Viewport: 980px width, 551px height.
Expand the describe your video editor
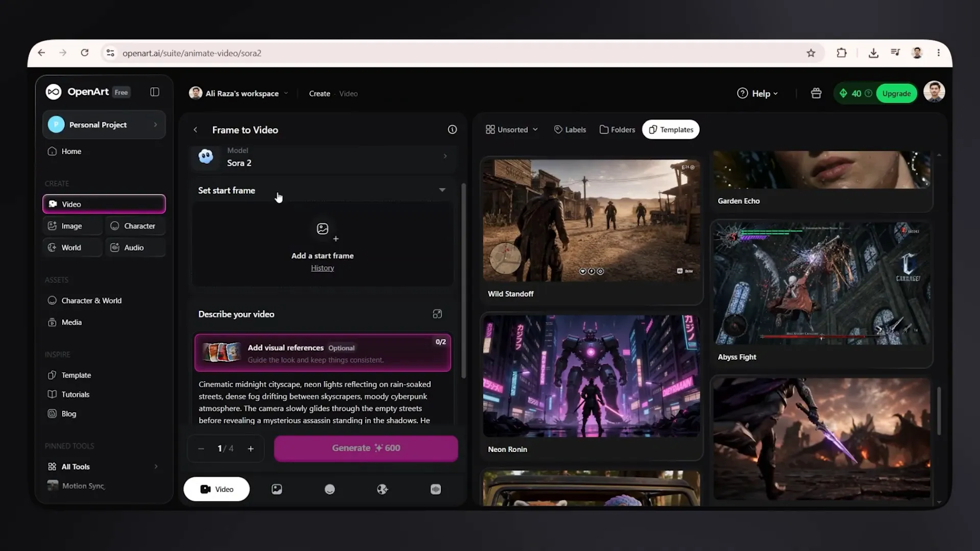pyautogui.click(x=437, y=314)
